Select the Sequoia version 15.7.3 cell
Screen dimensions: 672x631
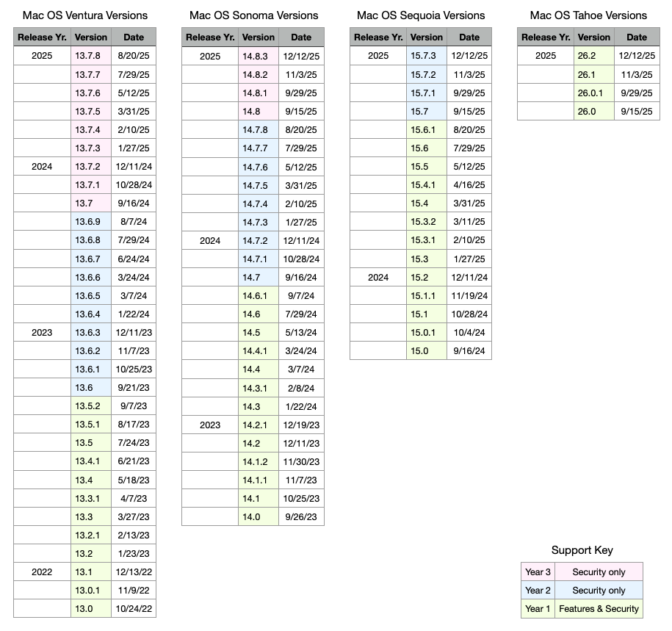coord(427,56)
